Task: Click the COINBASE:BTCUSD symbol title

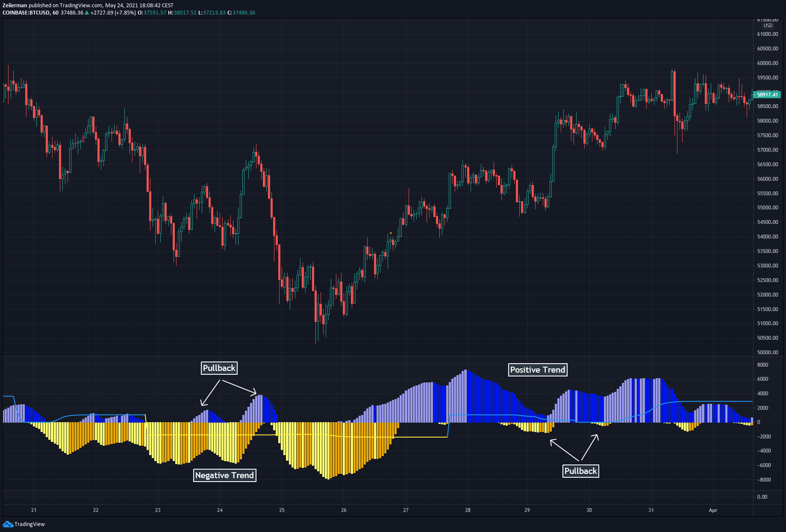Action: (x=26, y=13)
